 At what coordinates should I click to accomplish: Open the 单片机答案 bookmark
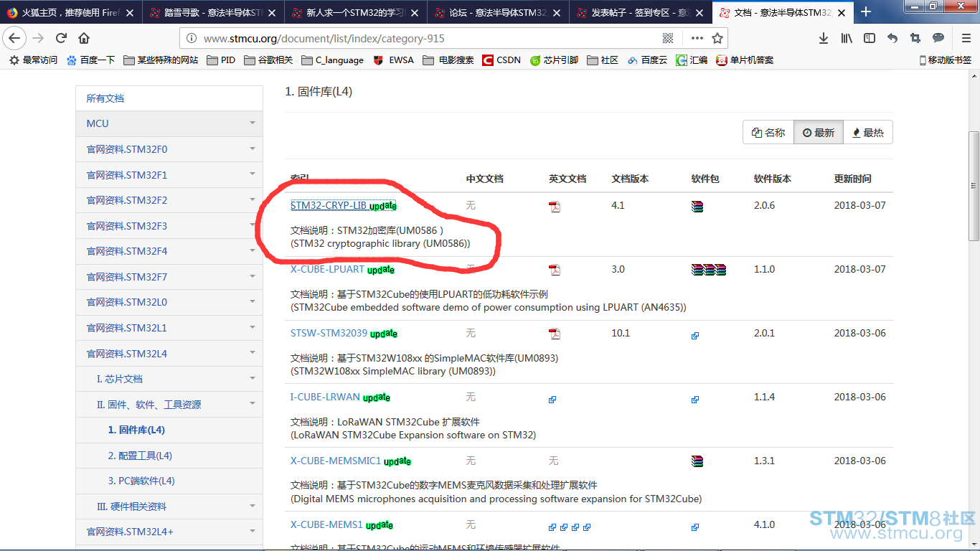click(745, 60)
